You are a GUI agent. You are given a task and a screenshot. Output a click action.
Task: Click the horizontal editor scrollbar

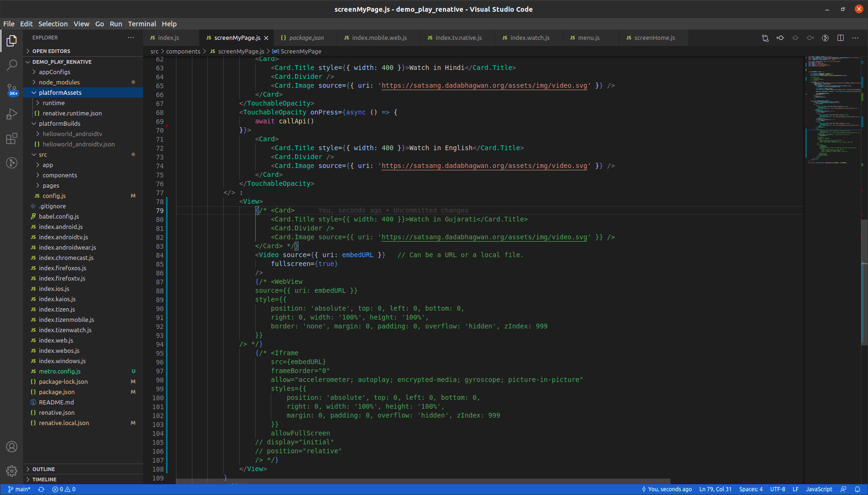pyautogui.click(x=423, y=481)
